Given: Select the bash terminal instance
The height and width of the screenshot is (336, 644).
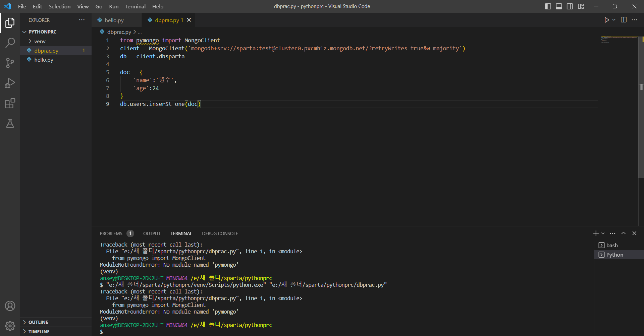Looking at the screenshot, I should (x=619, y=246).
